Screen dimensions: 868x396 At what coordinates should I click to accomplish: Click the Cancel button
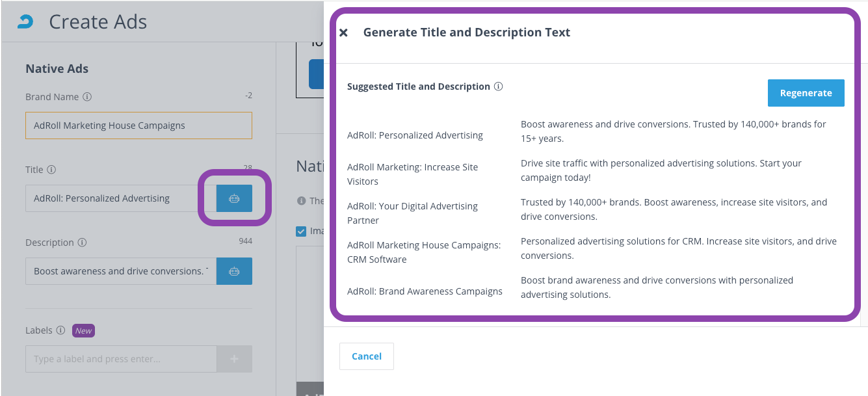(x=367, y=356)
